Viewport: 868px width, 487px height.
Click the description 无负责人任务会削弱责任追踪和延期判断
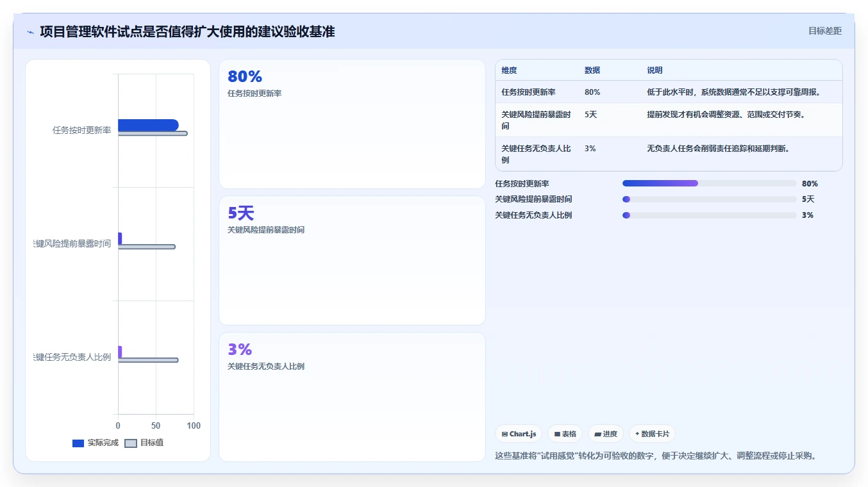(x=718, y=149)
